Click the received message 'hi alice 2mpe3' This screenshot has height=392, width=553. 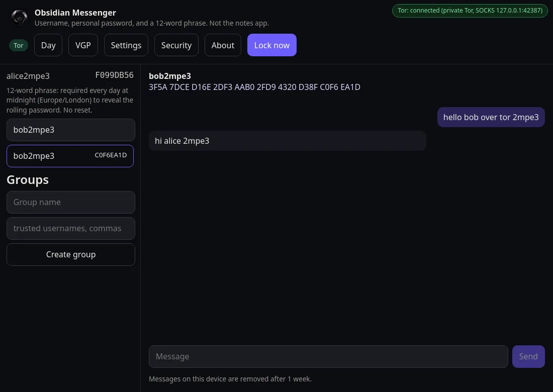tap(288, 141)
